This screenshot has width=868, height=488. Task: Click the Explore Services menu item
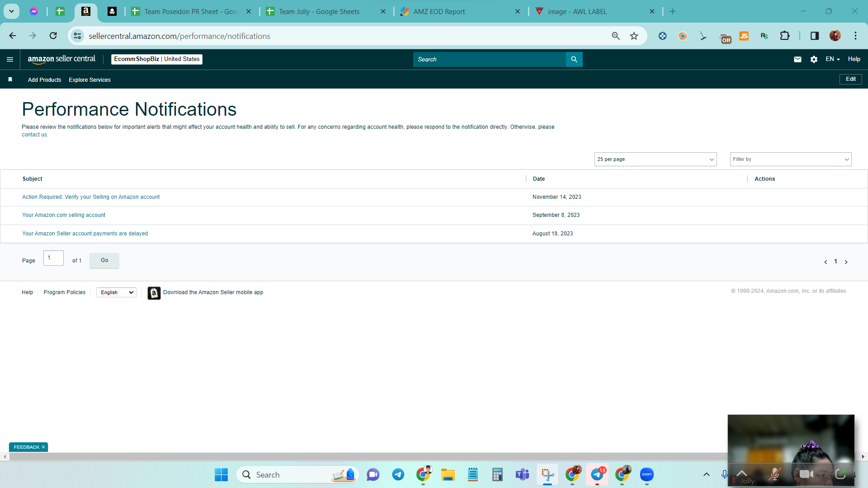(90, 80)
